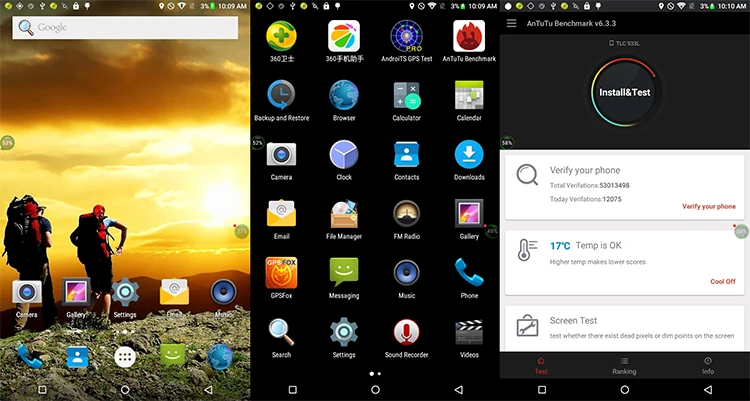Click the red Verify your phone link
750x401 pixels.
pyautogui.click(x=708, y=206)
